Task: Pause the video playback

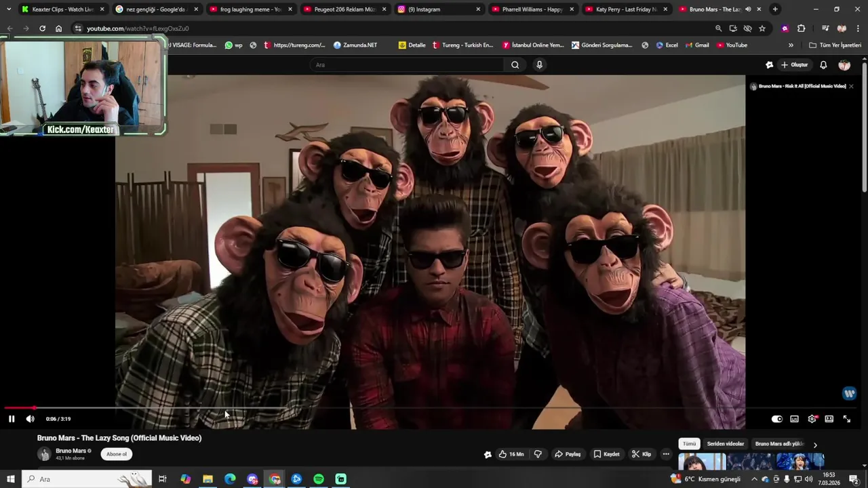Action: point(12,419)
